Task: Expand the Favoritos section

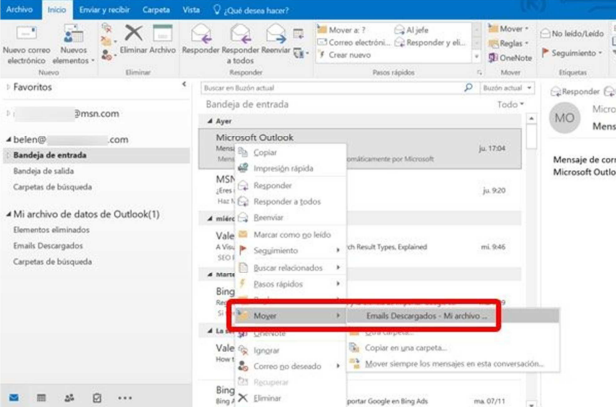Action: point(8,87)
